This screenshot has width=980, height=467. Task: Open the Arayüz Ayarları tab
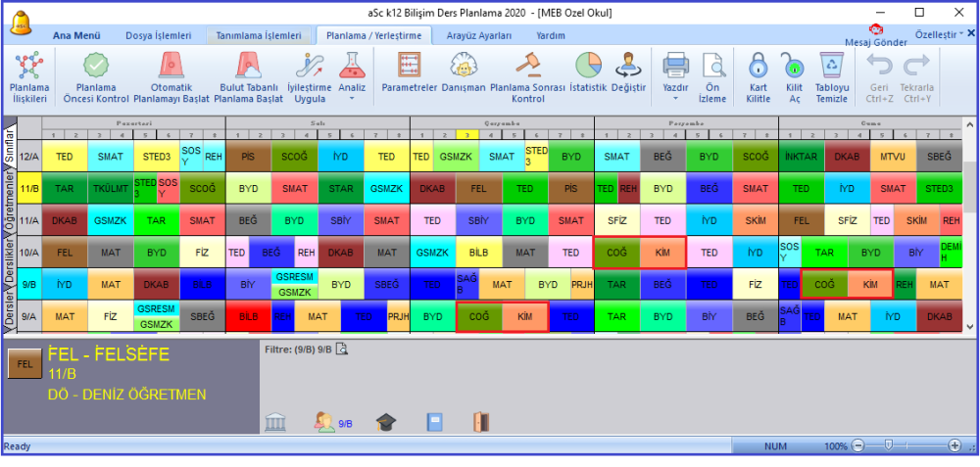(x=479, y=35)
